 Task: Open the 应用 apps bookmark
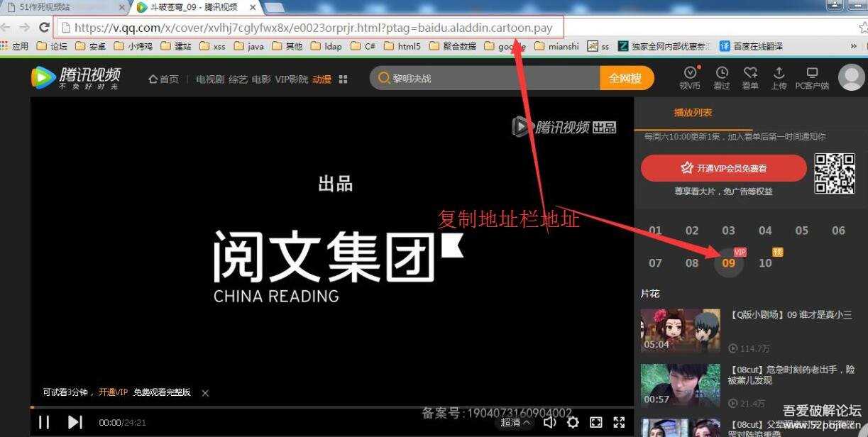point(15,46)
